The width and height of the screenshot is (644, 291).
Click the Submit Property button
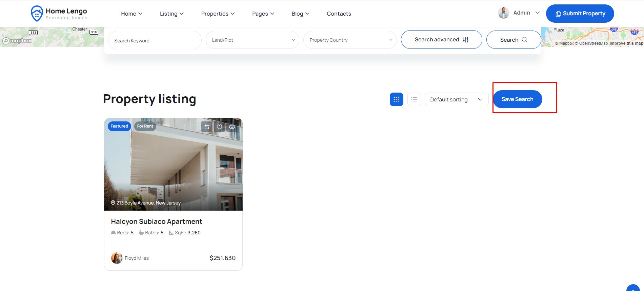580,14
